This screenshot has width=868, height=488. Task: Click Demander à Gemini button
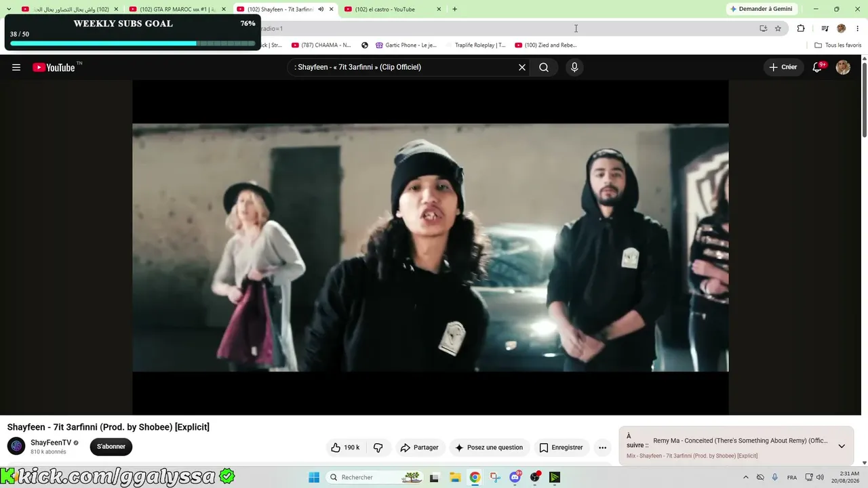[761, 9]
